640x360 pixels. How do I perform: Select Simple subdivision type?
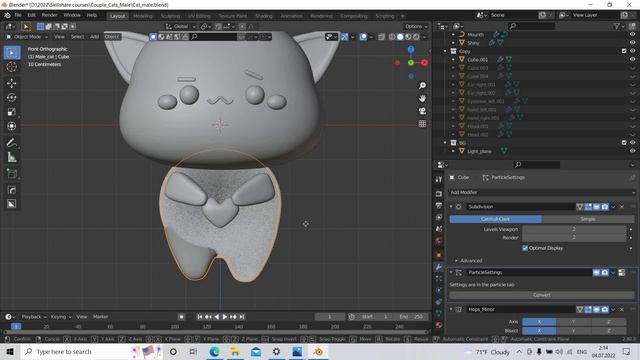[x=588, y=219]
